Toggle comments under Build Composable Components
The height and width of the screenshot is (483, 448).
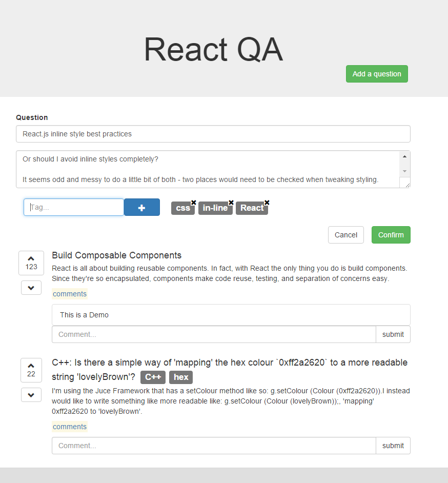70,294
